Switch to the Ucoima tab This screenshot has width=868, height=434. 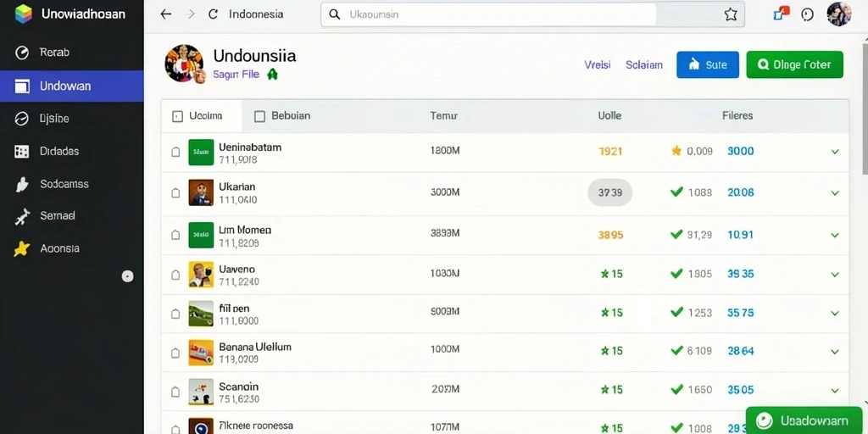coord(202,116)
